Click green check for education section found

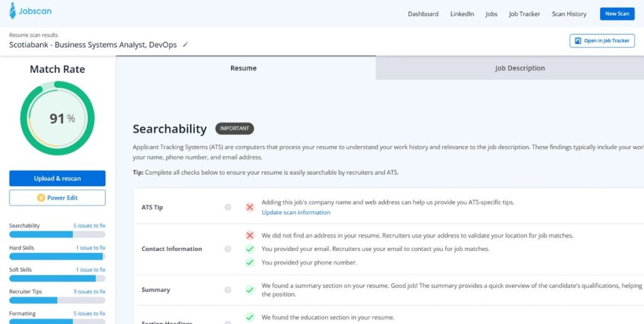coord(250,317)
